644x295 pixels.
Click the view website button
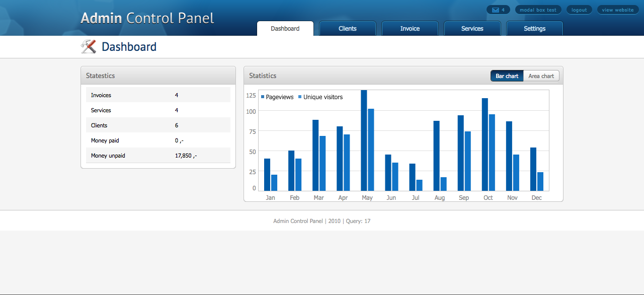[618, 10]
